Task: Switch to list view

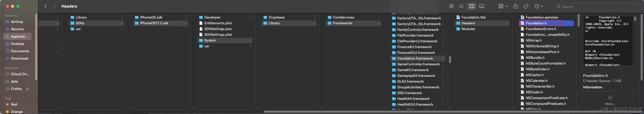Action: (461, 6)
